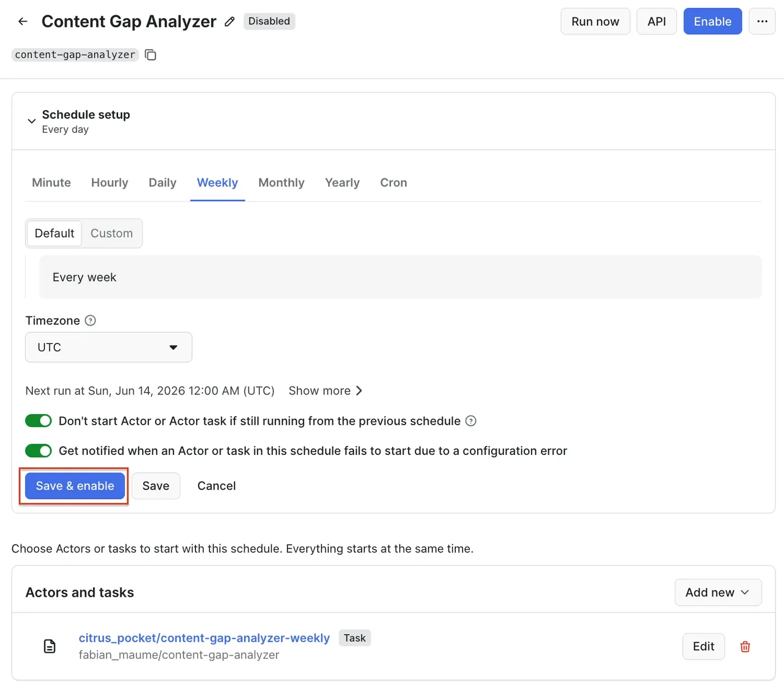Open the three-dot more options menu
The image size is (784, 687).
tap(762, 21)
